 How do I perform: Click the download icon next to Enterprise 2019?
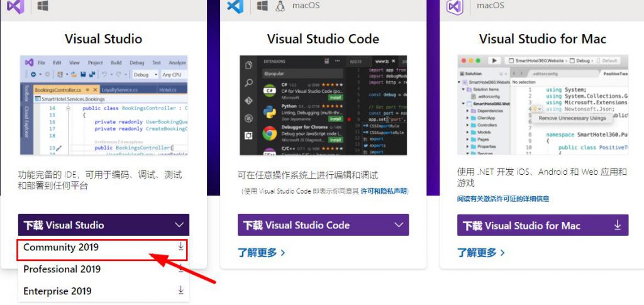tap(180, 291)
